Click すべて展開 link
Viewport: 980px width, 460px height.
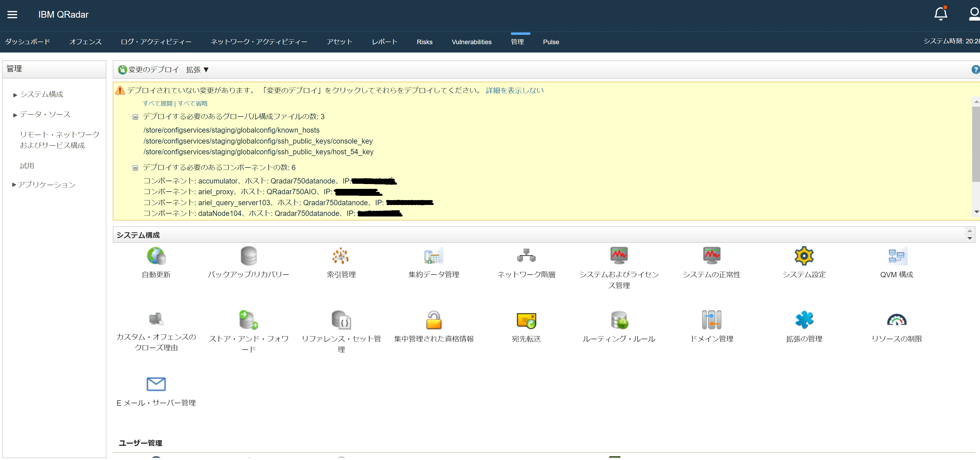(x=158, y=103)
